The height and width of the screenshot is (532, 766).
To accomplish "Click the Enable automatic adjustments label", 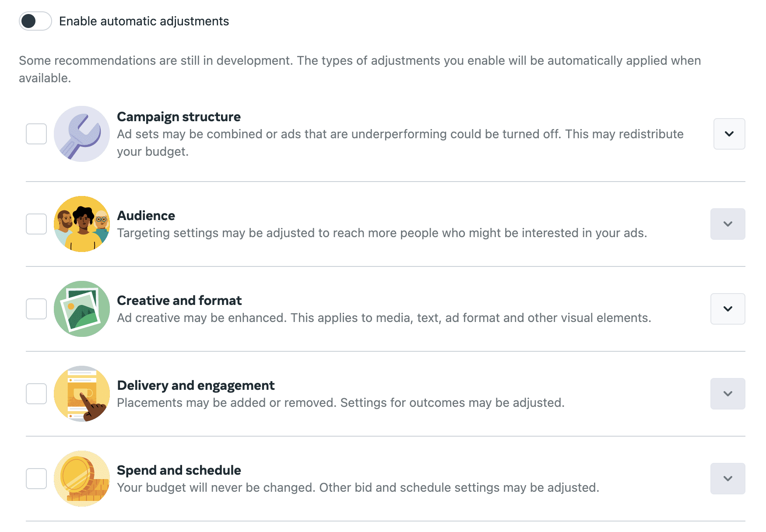I will pos(144,21).
